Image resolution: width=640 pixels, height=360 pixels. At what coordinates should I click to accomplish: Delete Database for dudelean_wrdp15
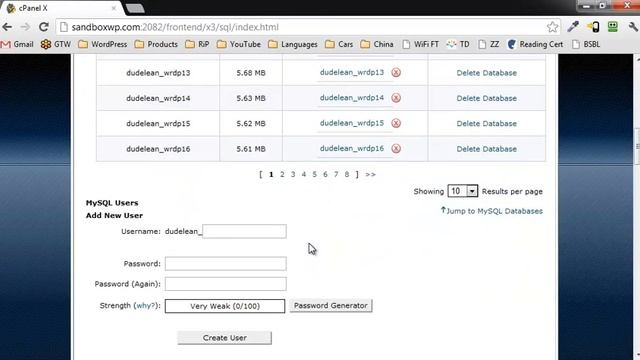tap(487, 124)
